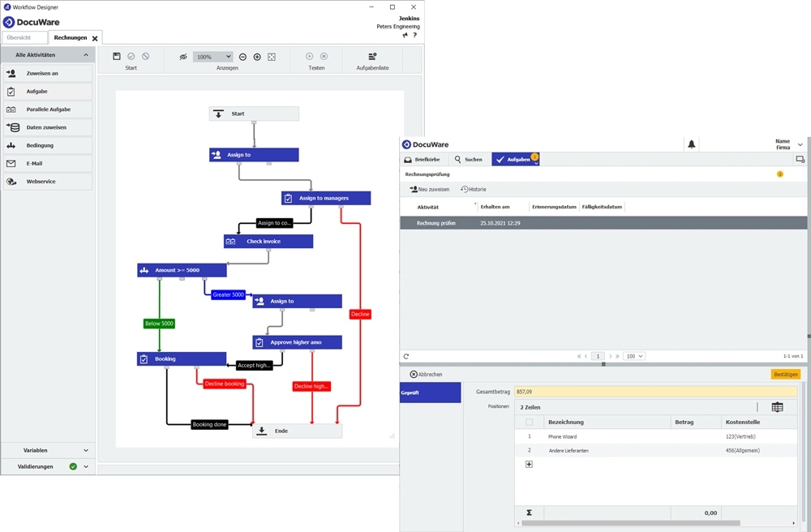
Task: Click the cancel circle icon in Start group
Action: click(145, 56)
